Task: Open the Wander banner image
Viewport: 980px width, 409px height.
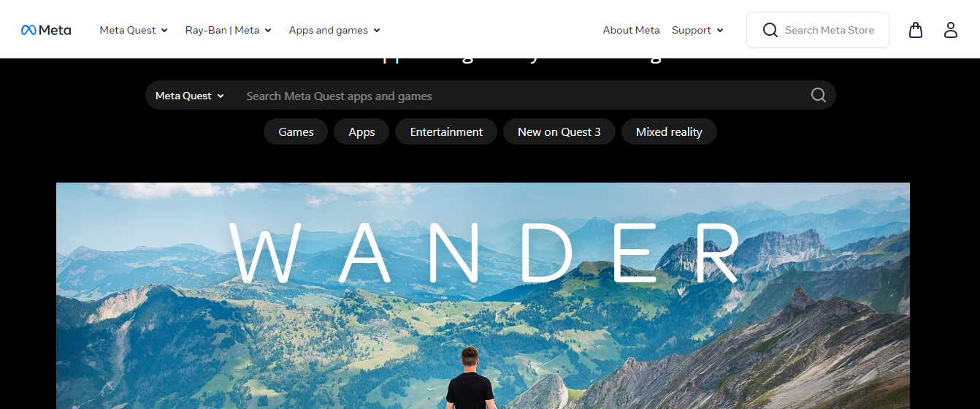Action: (x=483, y=296)
